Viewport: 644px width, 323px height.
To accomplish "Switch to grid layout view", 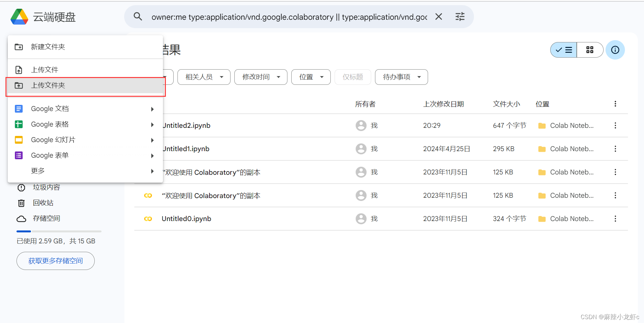I will pyautogui.click(x=590, y=50).
